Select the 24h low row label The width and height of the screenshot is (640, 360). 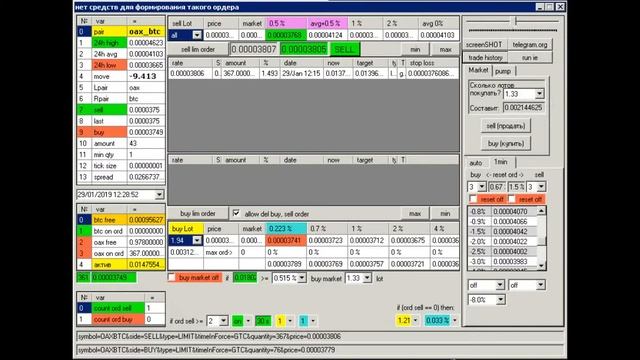click(109, 65)
